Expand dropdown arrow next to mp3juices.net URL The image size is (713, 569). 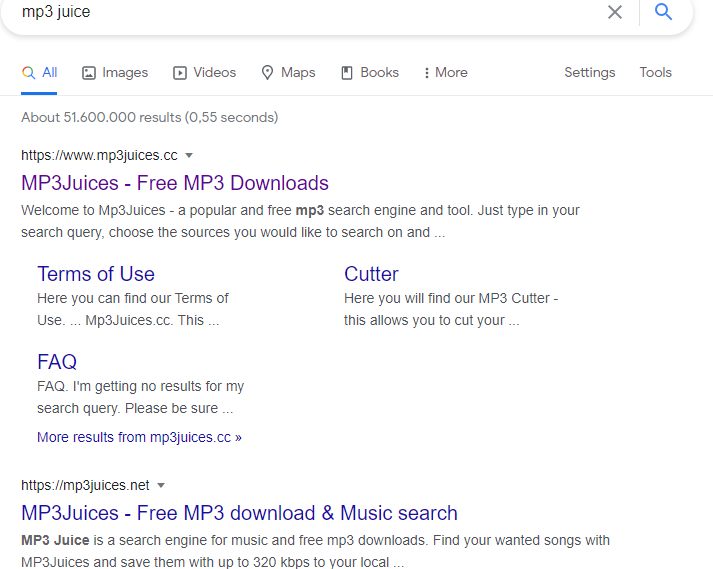(161, 486)
